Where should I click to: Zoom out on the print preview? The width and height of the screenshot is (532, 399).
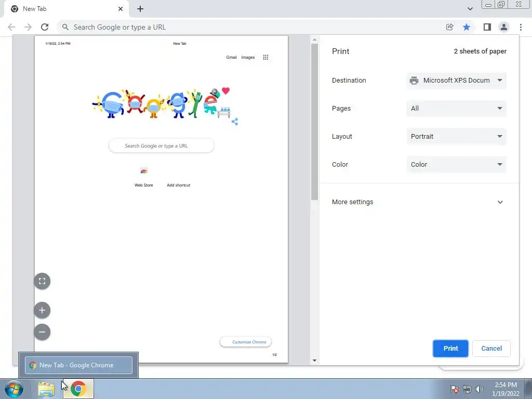pos(42,332)
